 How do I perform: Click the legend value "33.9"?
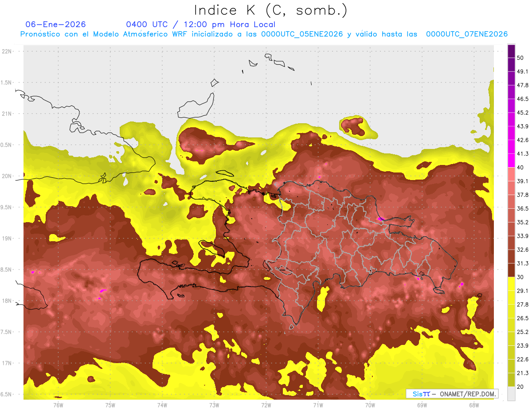click(523, 236)
